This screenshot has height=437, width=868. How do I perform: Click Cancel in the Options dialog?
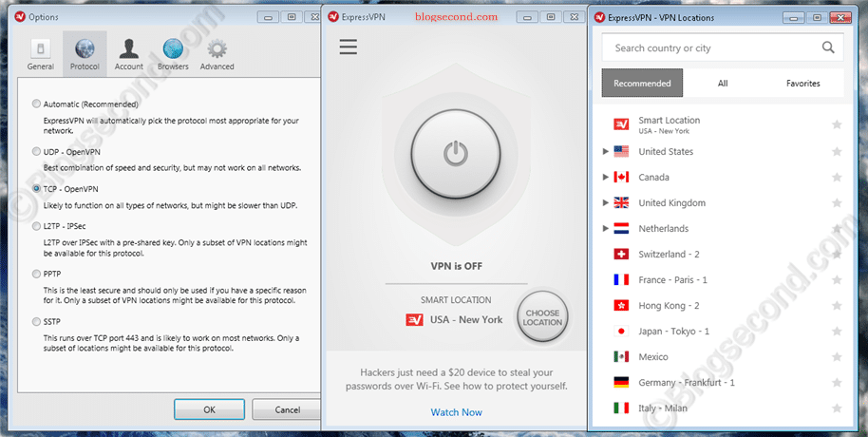point(286,409)
